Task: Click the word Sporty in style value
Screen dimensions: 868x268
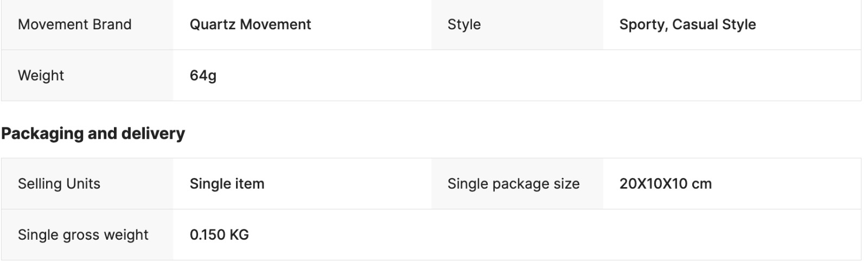Action: coord(643,24)
